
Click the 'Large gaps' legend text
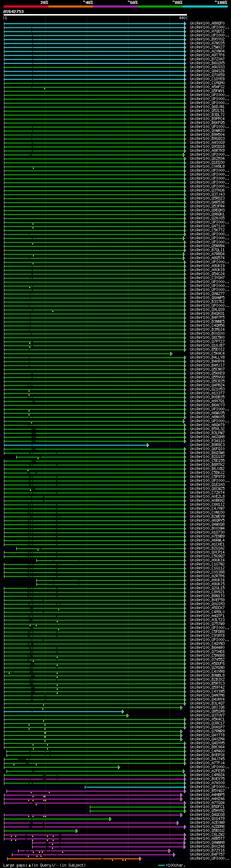pyautogui.click(x=44, y=865)
